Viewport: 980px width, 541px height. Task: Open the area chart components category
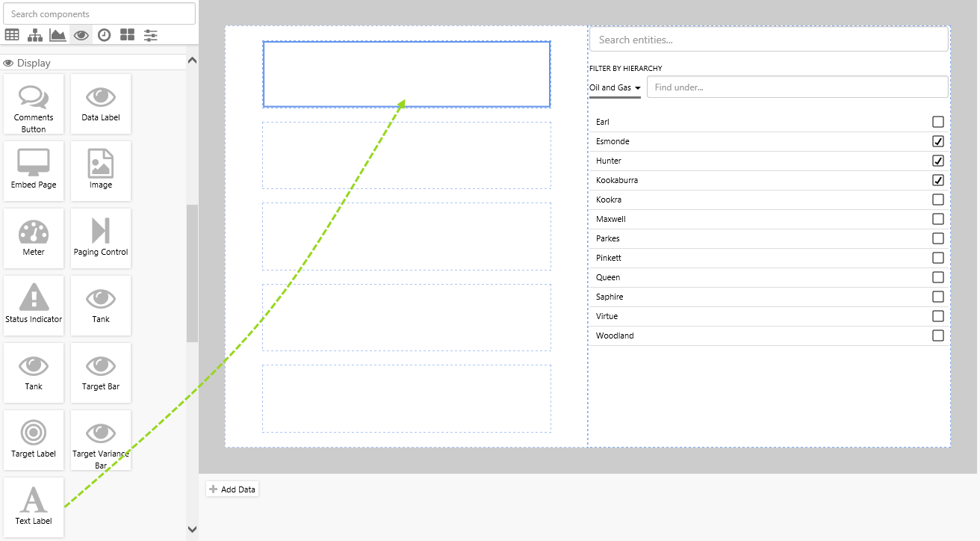58,34
